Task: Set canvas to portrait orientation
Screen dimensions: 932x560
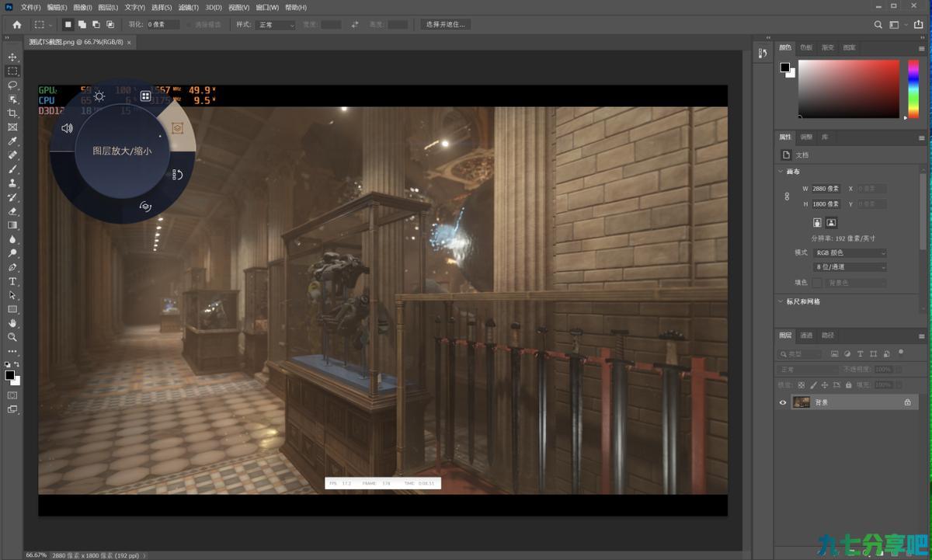Action: [817, 222]
